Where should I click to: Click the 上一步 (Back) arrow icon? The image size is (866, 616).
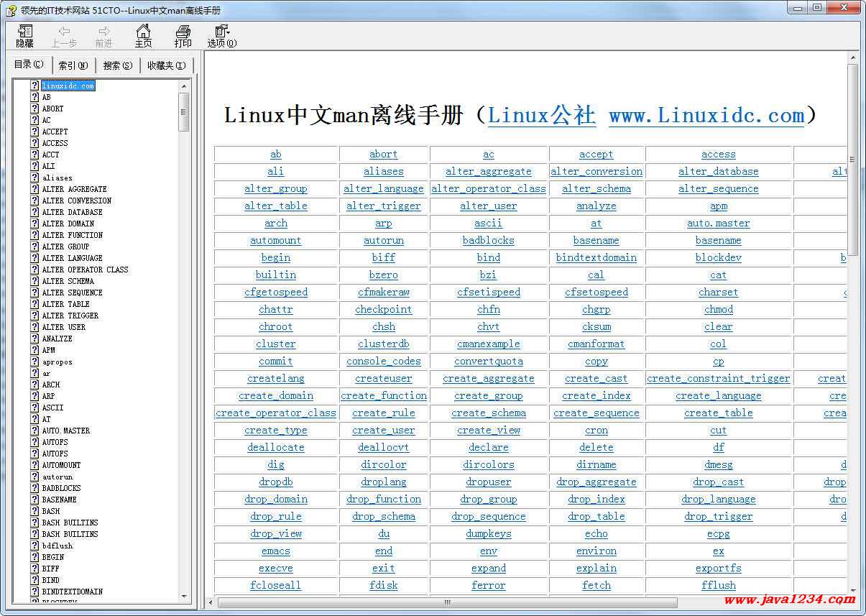(x=64, y=31)
